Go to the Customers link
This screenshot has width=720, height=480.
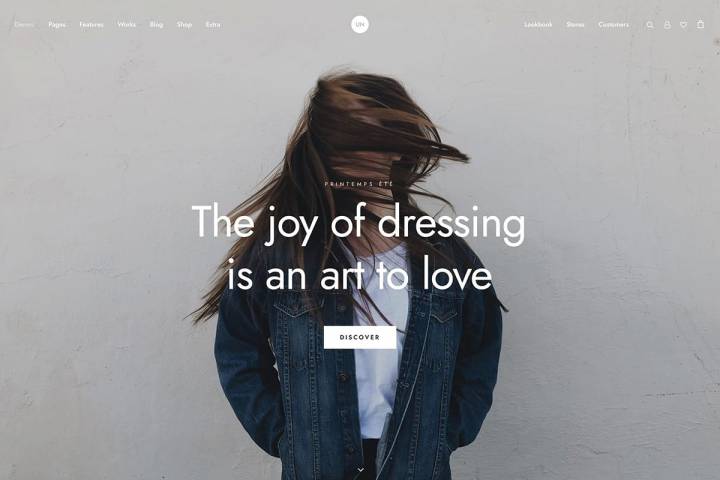613,25
